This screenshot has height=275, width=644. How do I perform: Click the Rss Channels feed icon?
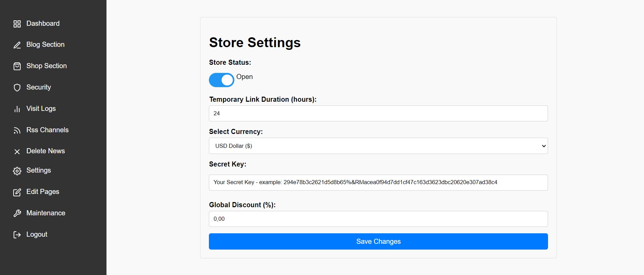pyautogui.click(x=17, y=131)
